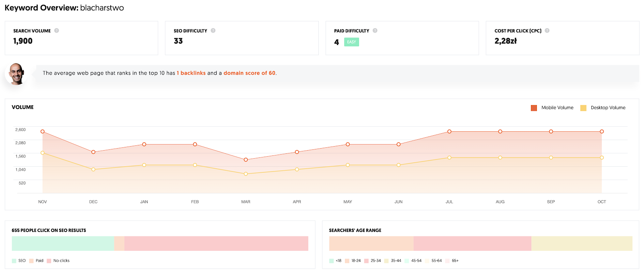Select the JUL desktop volume data point

[449, 158]
